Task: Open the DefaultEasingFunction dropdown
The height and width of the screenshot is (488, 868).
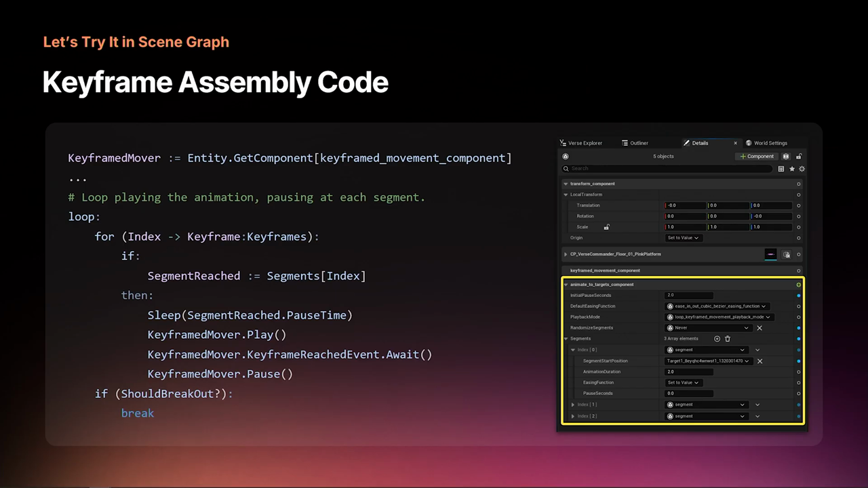Action: click(717, 306)
